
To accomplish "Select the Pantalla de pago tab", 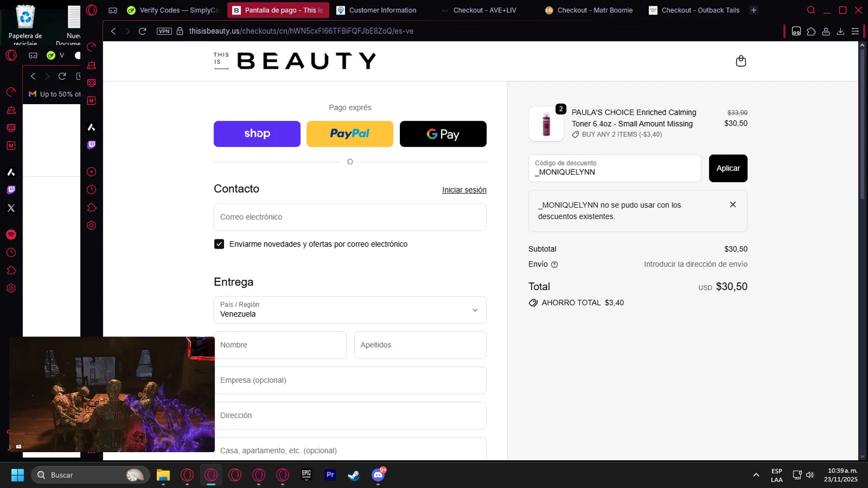I will click(x=278, y=10).
